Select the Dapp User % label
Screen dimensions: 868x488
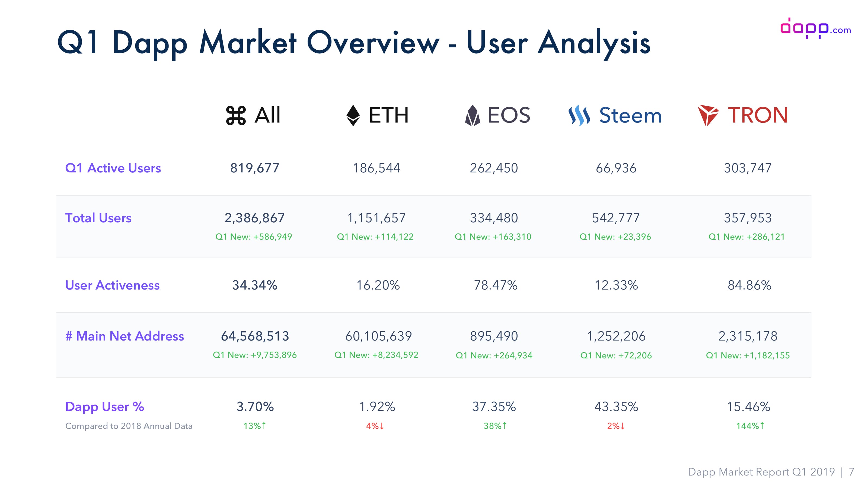104,407
